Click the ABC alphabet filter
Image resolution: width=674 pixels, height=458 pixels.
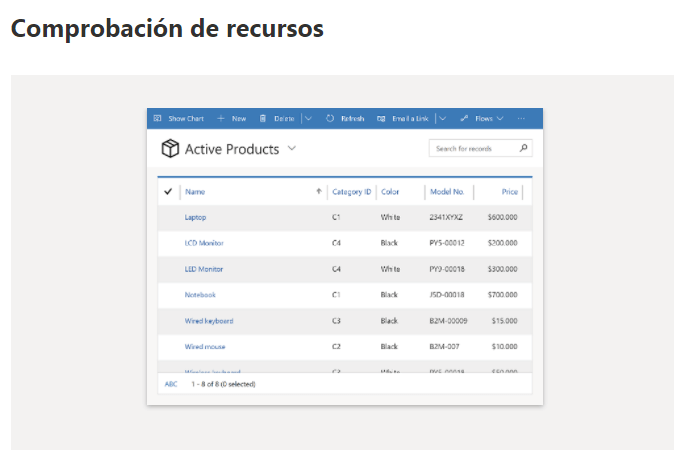pyautogui.click(x=170, y=383)
